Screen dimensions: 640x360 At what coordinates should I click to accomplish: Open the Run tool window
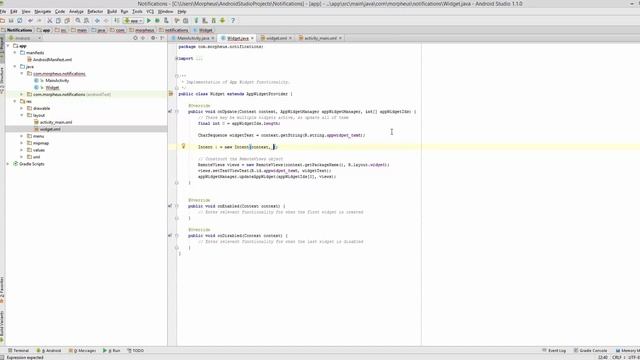tap(111, 350)
